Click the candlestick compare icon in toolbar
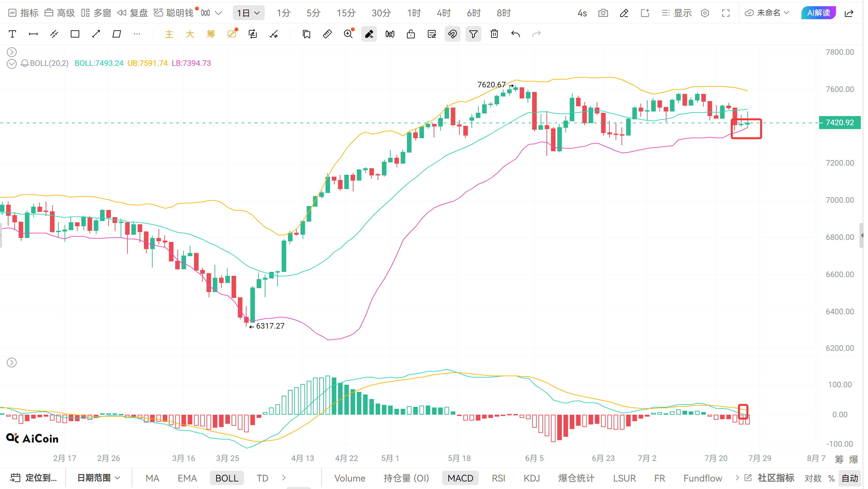 [390, 34]
